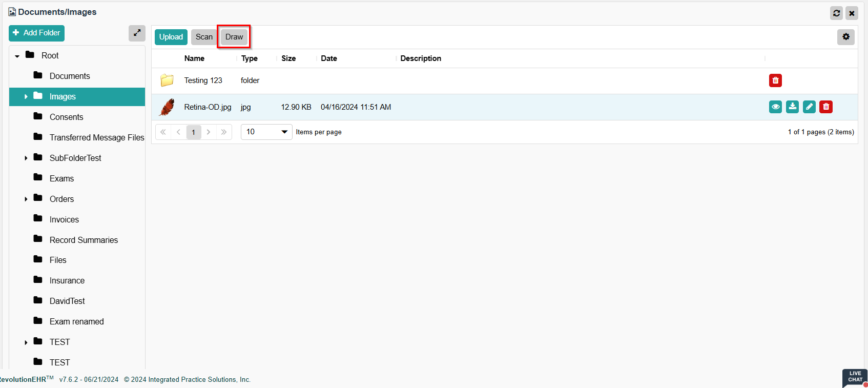Expand the SubFolderTest folder
The image size is (868, 388).
coord(26,158)
